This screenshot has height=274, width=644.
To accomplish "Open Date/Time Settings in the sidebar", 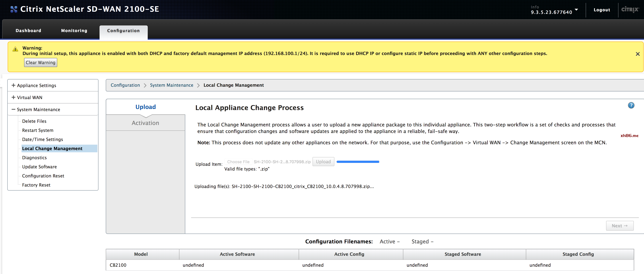I will point(42,139).
